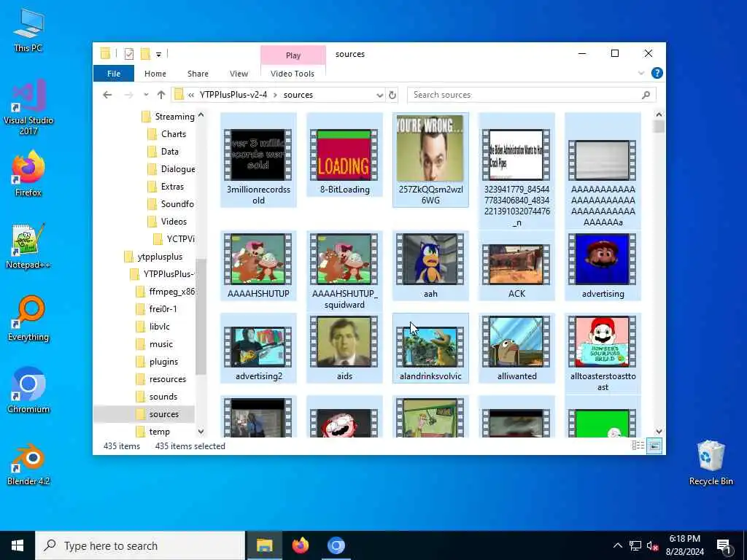Open the Customize Quick Access Toolbar dropdown
The height and width of the screenshot is (560, 747).
(158, 54)
